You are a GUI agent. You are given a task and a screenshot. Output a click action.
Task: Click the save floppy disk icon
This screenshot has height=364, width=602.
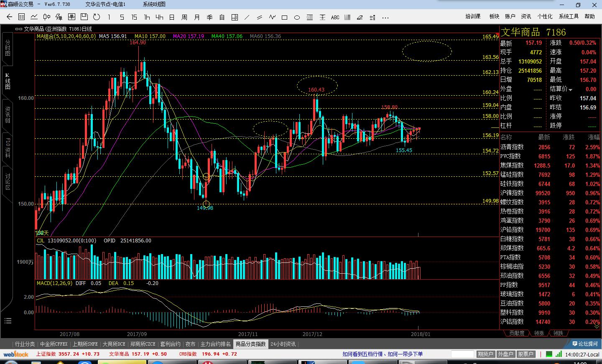pos(84,17)
